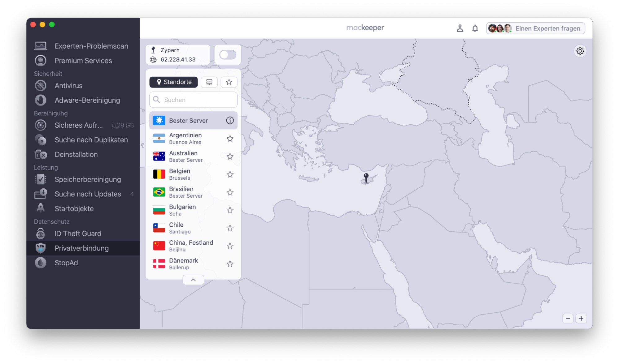619x364 pixels.
Task: Star the Argentinien Buenos Aires server
Action: (230, 138)
